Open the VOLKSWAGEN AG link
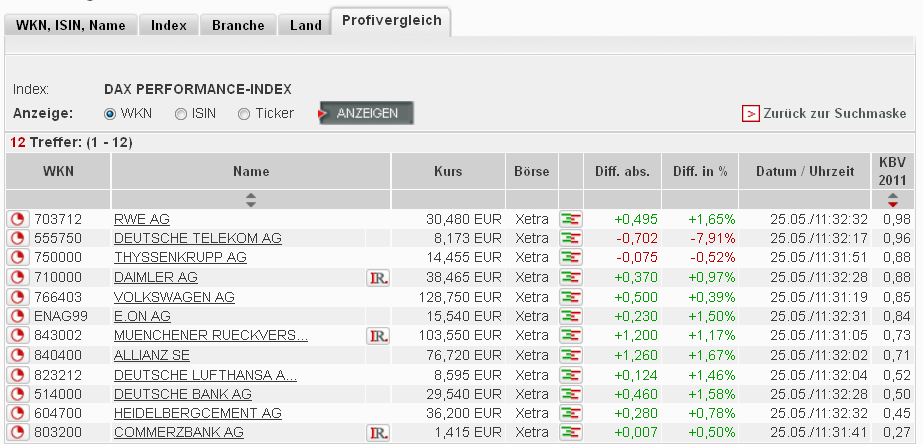 [174, 297]
